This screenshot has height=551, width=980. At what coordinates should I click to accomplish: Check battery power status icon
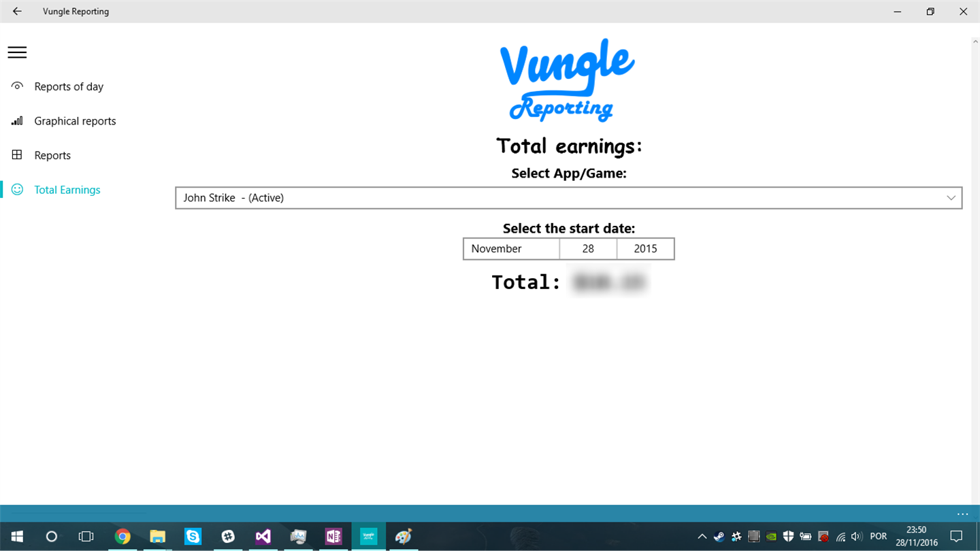pyautogui.click(x=806, y=537)
